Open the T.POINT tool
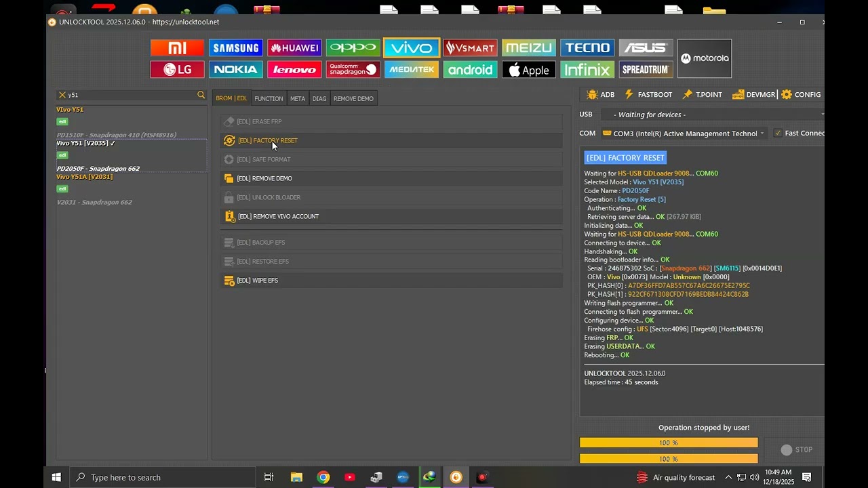868x488 pixels. point(703,95)
